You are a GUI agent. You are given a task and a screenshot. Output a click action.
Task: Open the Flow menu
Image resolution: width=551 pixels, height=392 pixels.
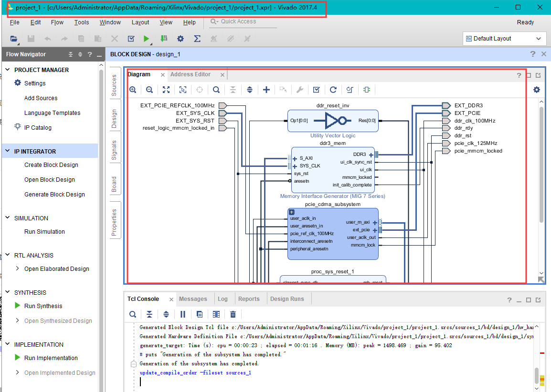tap(57, 22)
